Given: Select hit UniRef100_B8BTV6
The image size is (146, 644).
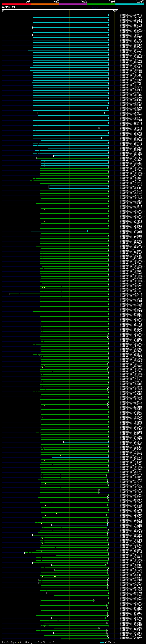Looking at the screenshot, I should click(x=131, y=610).
